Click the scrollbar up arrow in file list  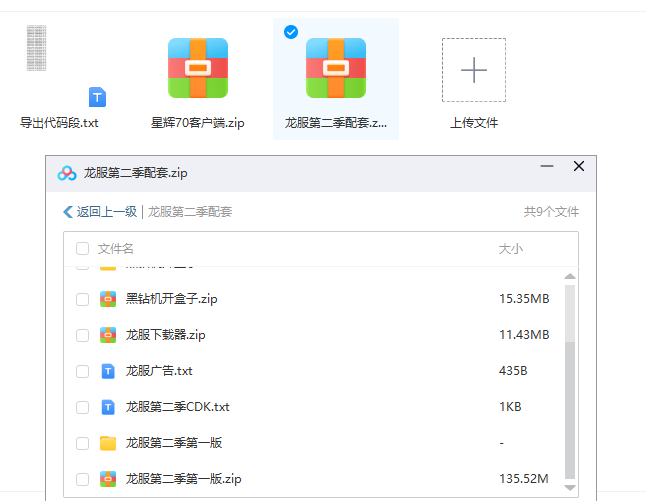570,277
